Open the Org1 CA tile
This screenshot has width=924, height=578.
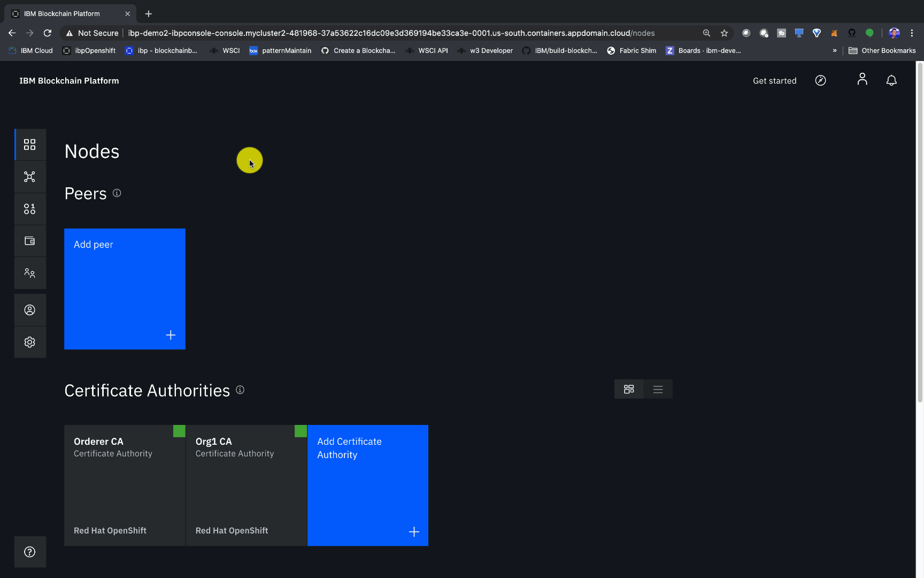click(247, 485)
